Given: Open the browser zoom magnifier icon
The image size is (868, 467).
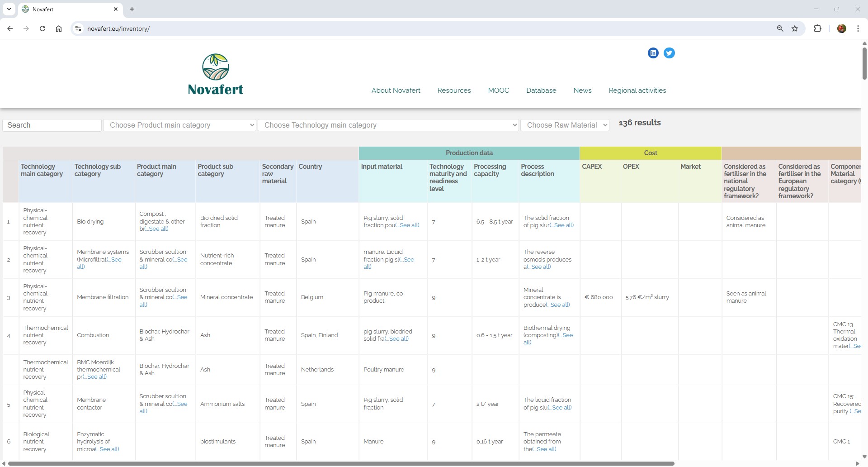Looking at the screenshot, I should pyautogui.click(x=780, y=29).
